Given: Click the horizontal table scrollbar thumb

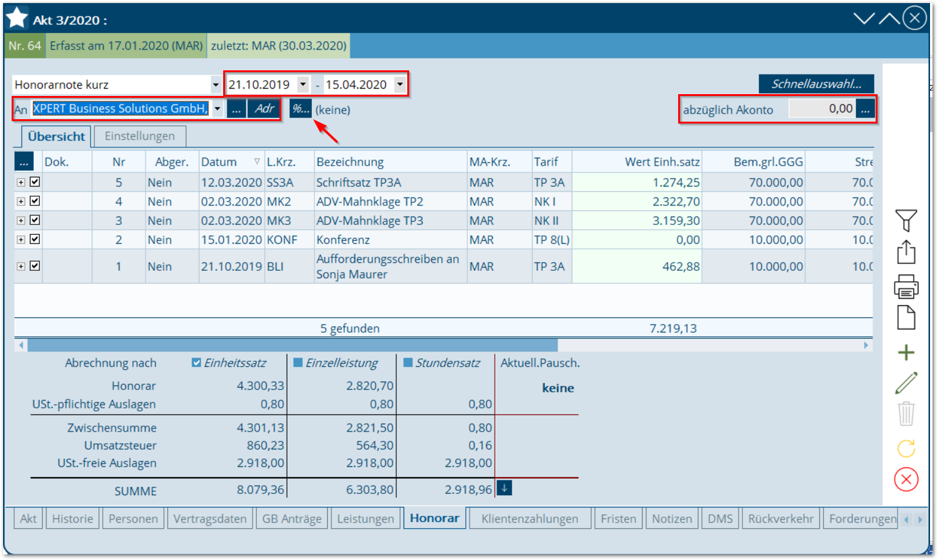Looking at the screenshot, I should coord(292,345).
